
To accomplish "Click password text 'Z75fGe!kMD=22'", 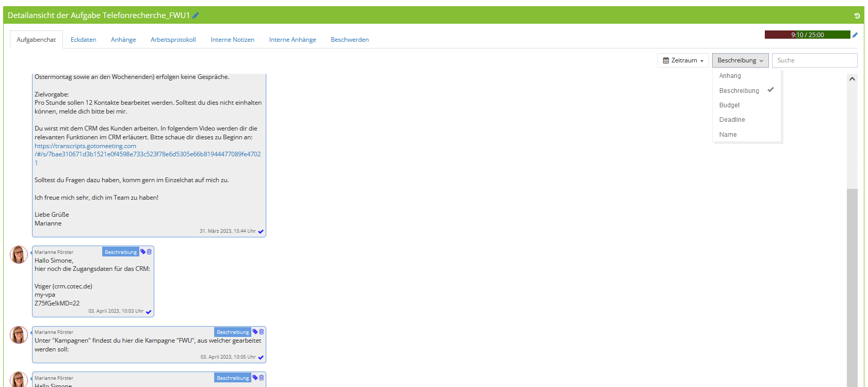I will [x=57, y=303].
